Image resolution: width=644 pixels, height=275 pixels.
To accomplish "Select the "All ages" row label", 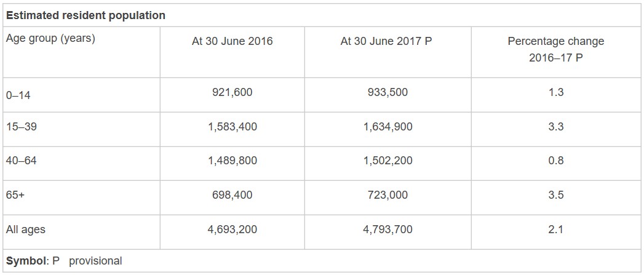I will [x=26, y=229].
